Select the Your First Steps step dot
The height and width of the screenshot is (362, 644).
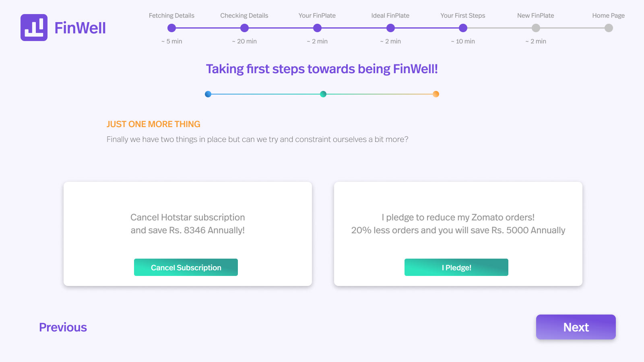click(463, 28)
